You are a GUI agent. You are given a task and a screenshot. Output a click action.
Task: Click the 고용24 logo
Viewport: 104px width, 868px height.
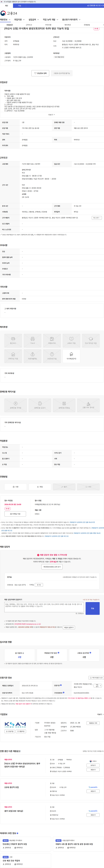[x=9, y=13]
